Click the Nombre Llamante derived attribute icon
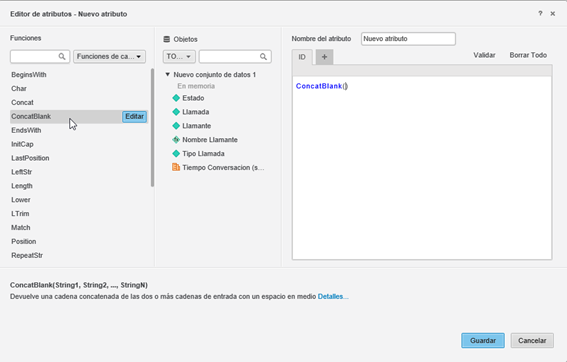Image resolution: width=567 pixels, height=362 pixels. [x=176, y=140]
